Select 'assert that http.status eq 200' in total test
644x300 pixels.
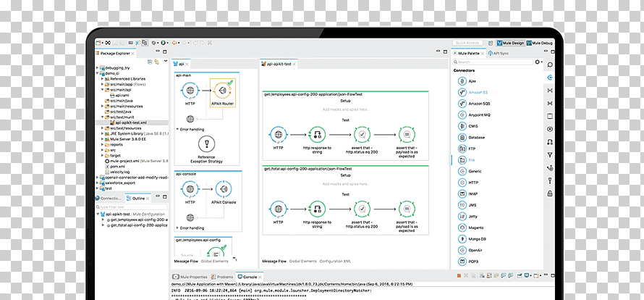pos(362,215)
